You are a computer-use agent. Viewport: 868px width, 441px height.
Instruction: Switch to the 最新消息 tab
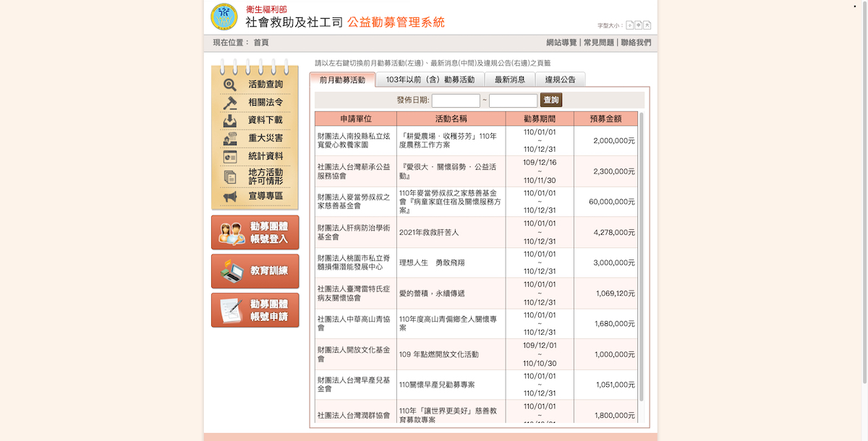click(x=510, y=80)
